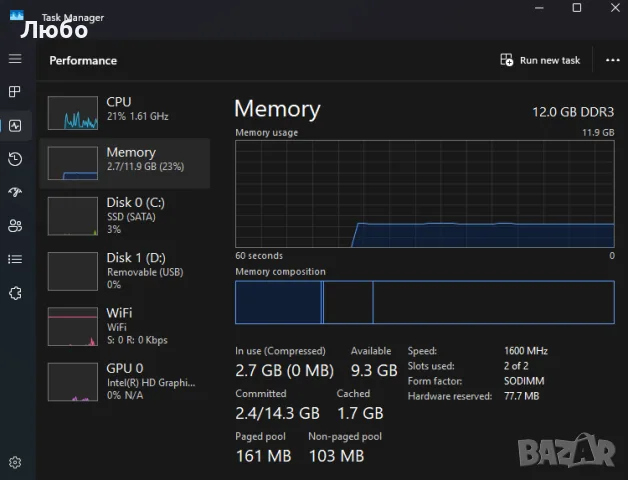Click the free segment of Memory composition
This screenshot has height=480, width=628.
tap(493, 302)
